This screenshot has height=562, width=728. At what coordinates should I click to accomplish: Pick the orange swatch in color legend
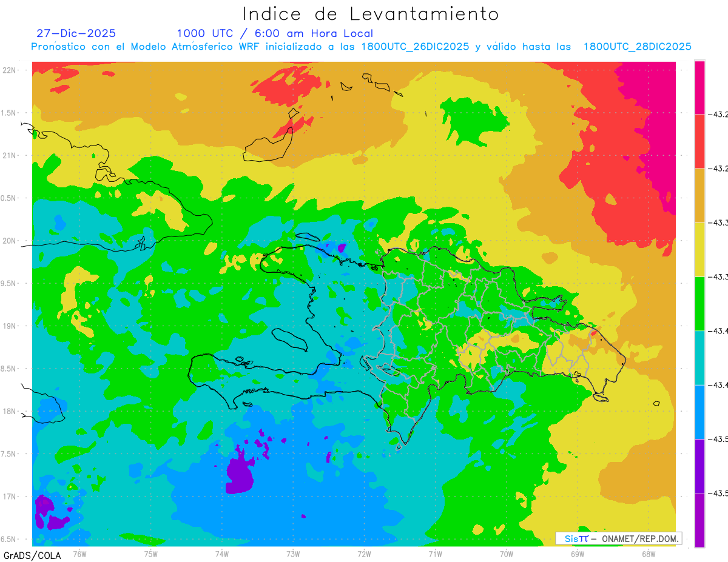(x=699, y=195)
